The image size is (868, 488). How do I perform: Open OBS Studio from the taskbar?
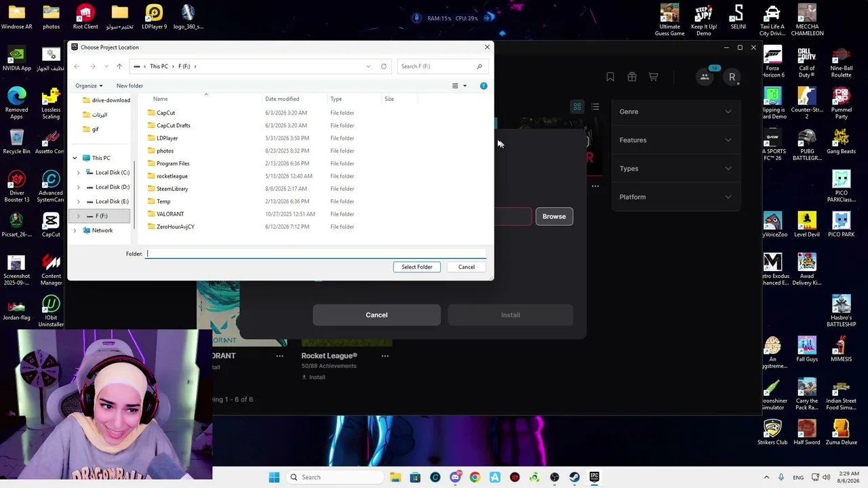point(555,478)
